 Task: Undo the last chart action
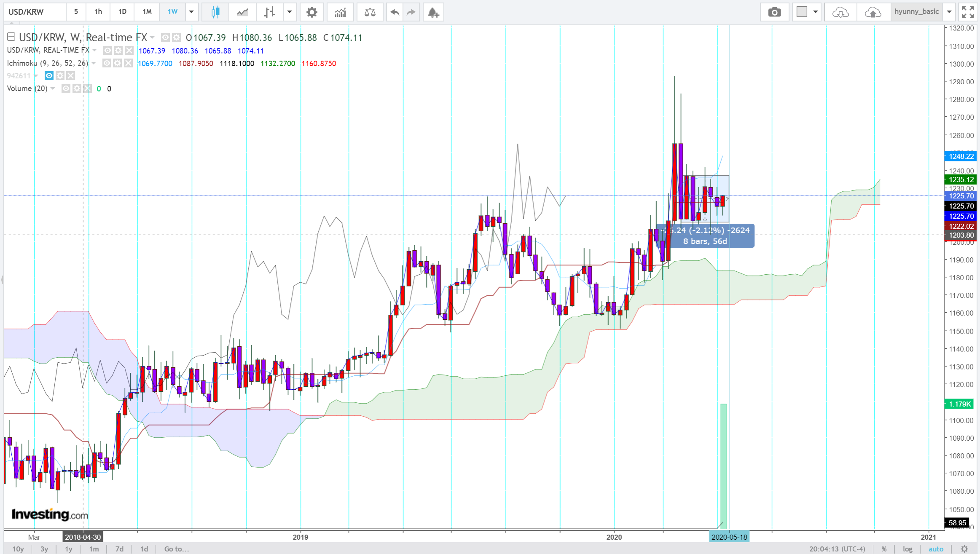395,12
